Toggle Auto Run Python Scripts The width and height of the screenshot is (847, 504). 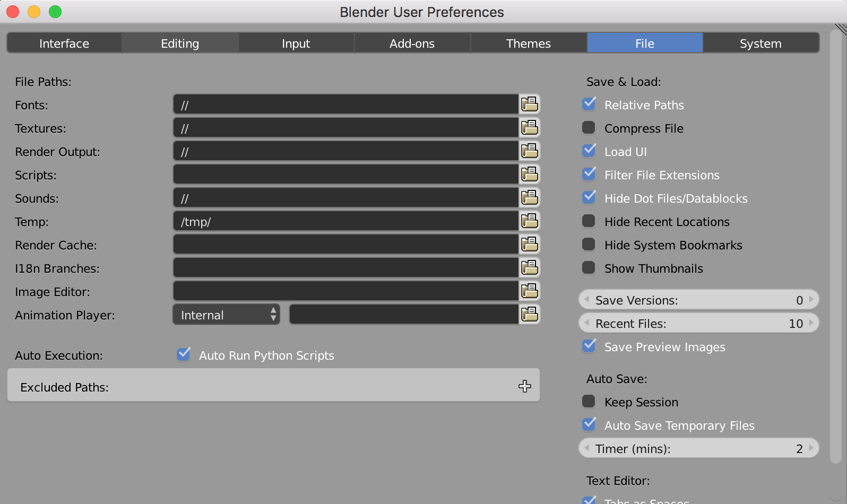pyautogui.click(x=184, y=354)
